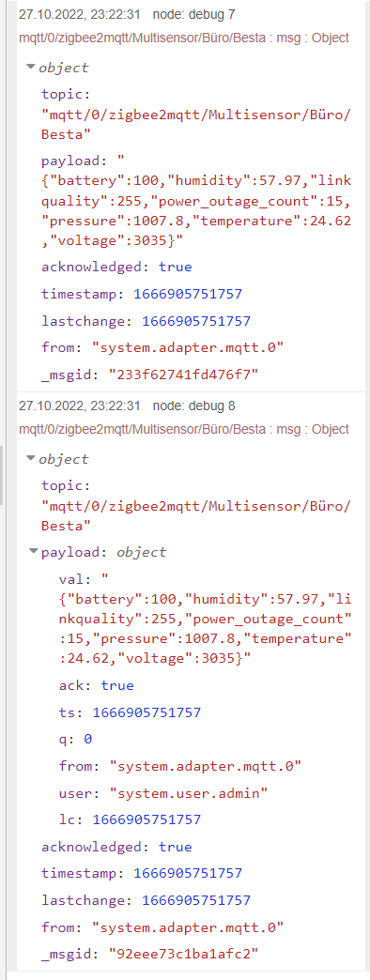Screen dimensions: 370x980
Task: Click the _msgid value 233f62741fd476f7
Action: pyautogui.click(x=184, y=374)
